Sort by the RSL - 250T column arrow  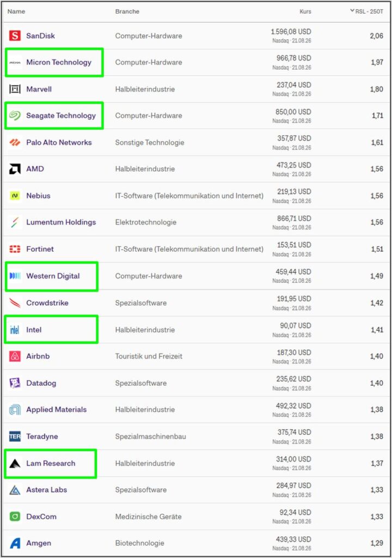tap(352, 11)
